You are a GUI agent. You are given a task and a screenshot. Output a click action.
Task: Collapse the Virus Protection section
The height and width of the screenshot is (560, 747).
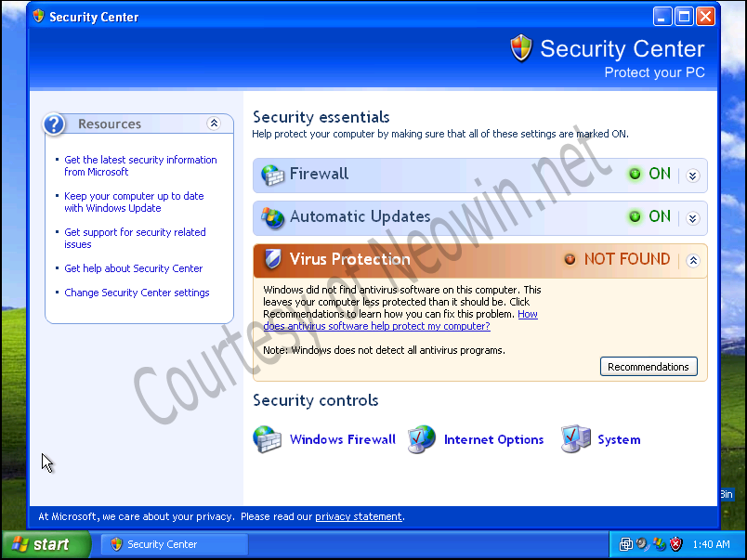click(x=693, y=260)
